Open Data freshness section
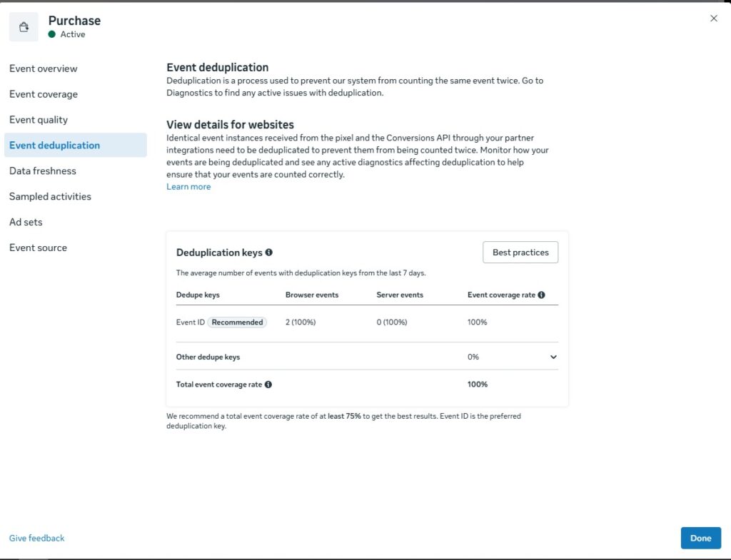The height and width of the screenshot is (560, 731). pyautogui.click(x=42, y=171)
